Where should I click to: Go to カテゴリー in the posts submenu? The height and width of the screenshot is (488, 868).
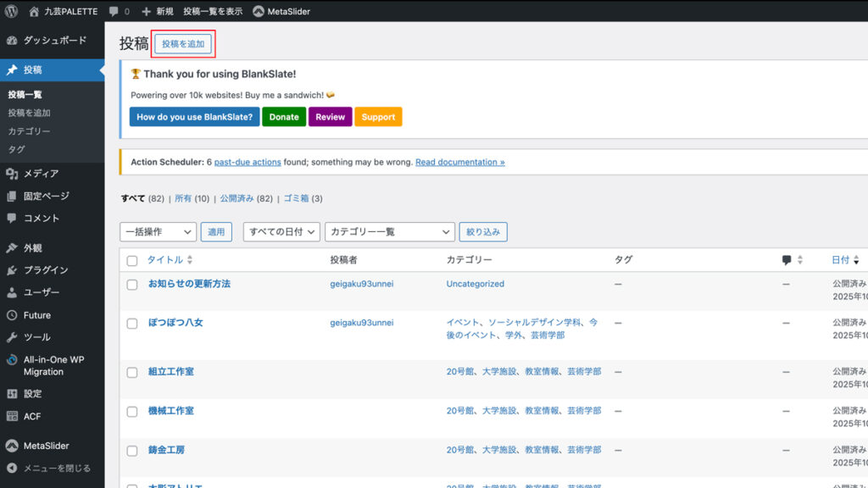coord(29,131)
